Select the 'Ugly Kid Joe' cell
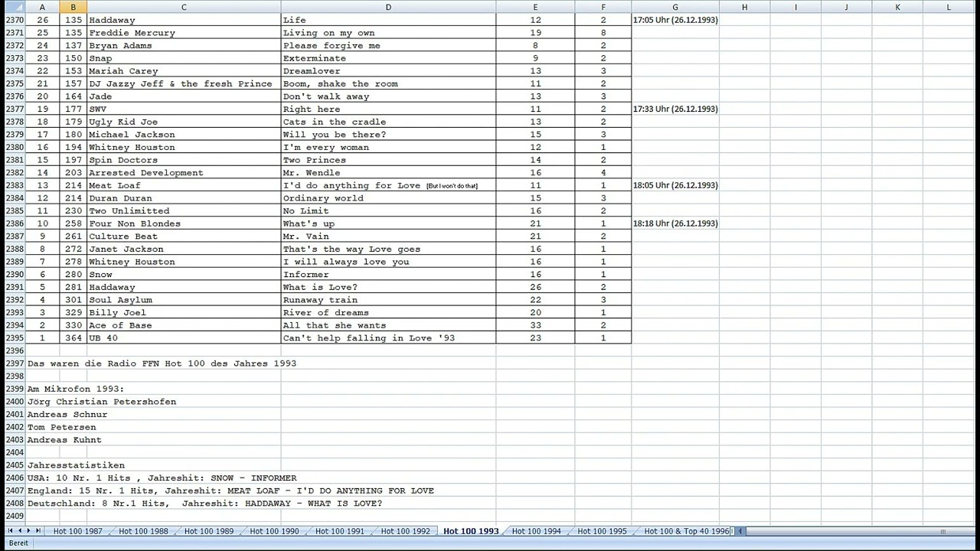This screenshot has width=980, height=551. [x=184, y=122]
